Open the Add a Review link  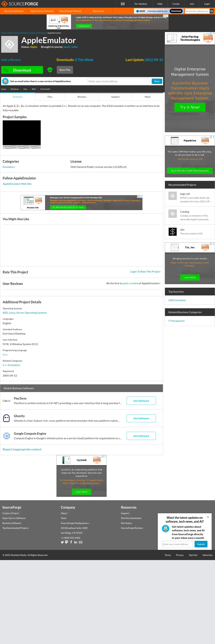pyautogui.click(x=11, y=60)
